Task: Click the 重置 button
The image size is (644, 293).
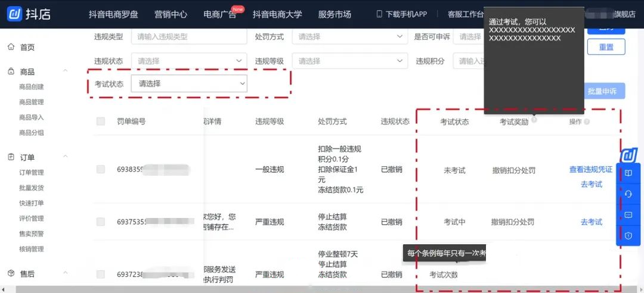Action: [606, 47]
